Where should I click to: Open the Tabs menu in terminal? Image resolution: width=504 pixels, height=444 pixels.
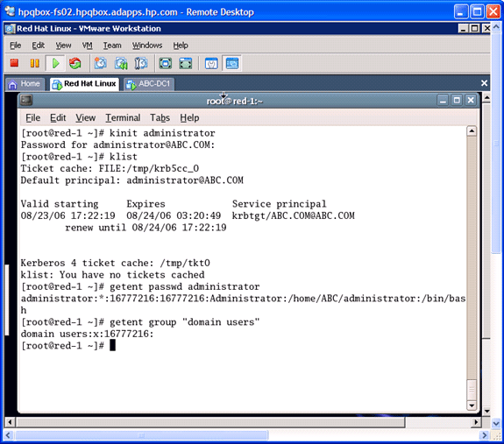160,118
